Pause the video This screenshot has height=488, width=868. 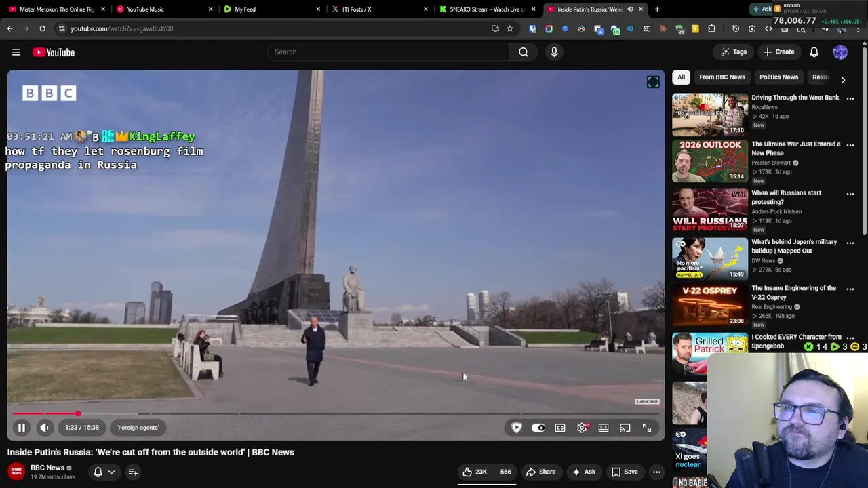click(x=22, y=428)
